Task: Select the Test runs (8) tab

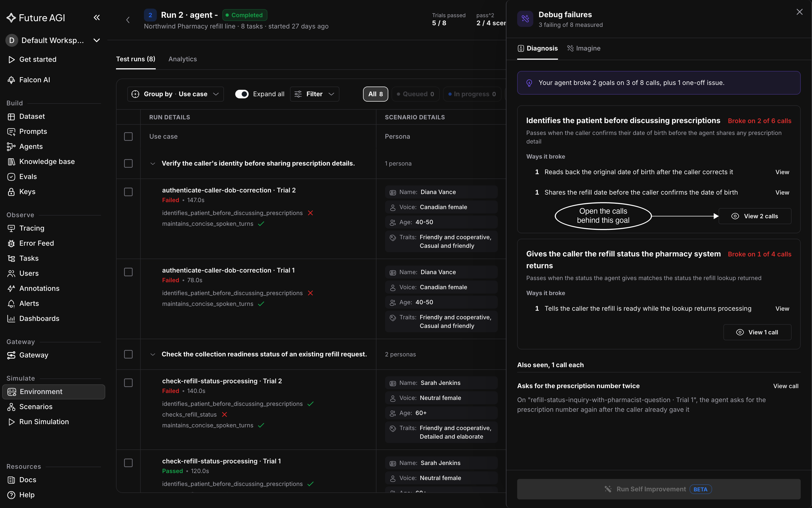Action: [x=136, y=59]
